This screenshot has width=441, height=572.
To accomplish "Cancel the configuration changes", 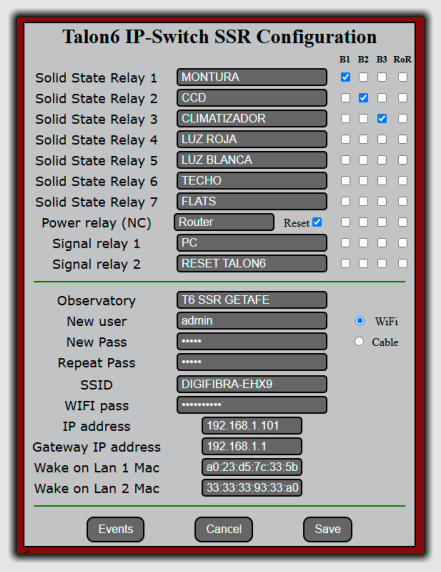I will click(224, 529).
